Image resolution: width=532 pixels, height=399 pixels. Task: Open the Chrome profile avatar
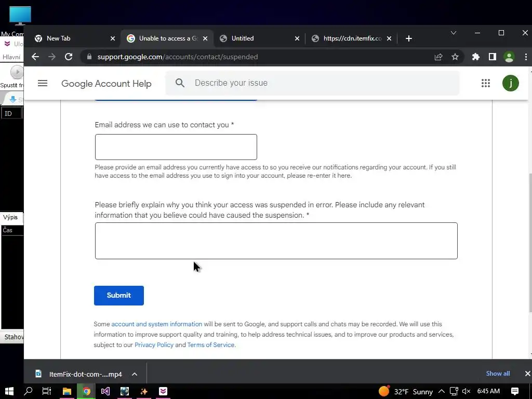[x=509, y=57]
